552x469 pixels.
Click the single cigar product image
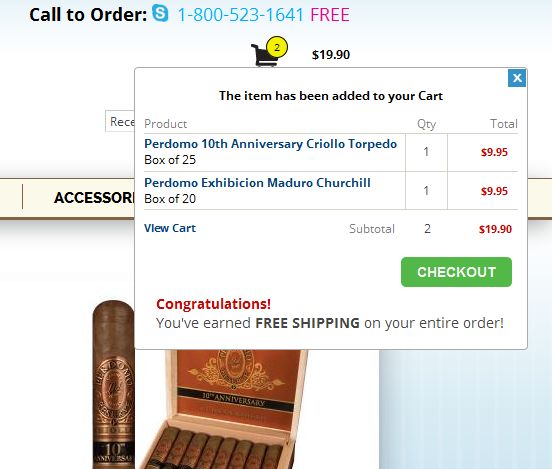(113, 384)
